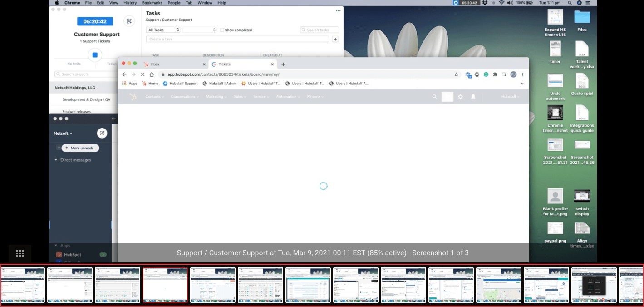The image size is (644, 307).
Task: Switch to the Inbox tab in Chrome
Action: click(x=154, y=64)
